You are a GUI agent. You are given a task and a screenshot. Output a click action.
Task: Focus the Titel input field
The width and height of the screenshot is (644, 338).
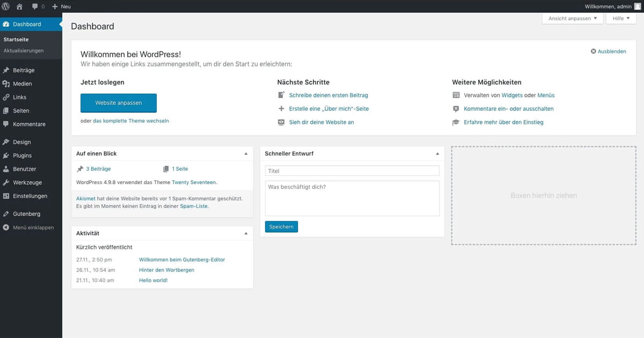pos(352,171)
